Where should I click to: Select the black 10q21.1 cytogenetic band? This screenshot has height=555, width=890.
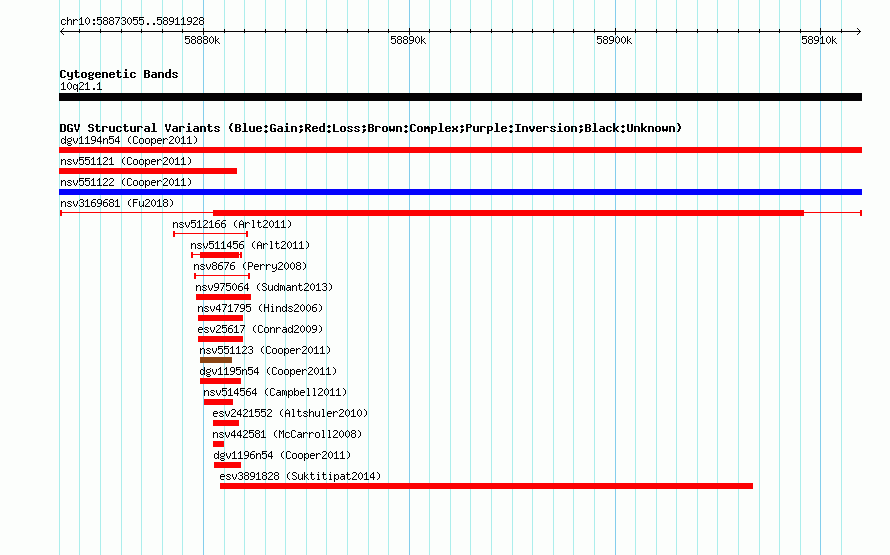tap(460, 97)
